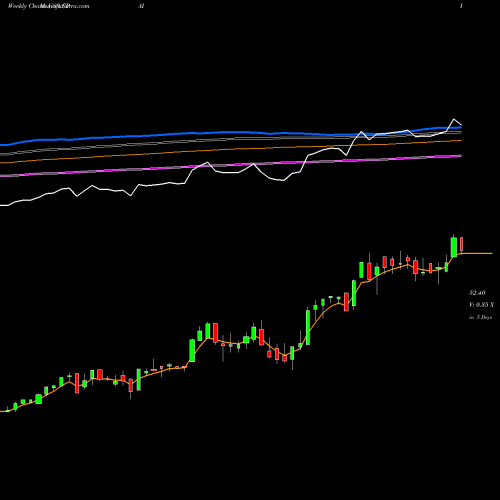The height and width of the screenshot is (500, 500).
Task: Click the flat orange line extension at right
Action: click(477, 254)
